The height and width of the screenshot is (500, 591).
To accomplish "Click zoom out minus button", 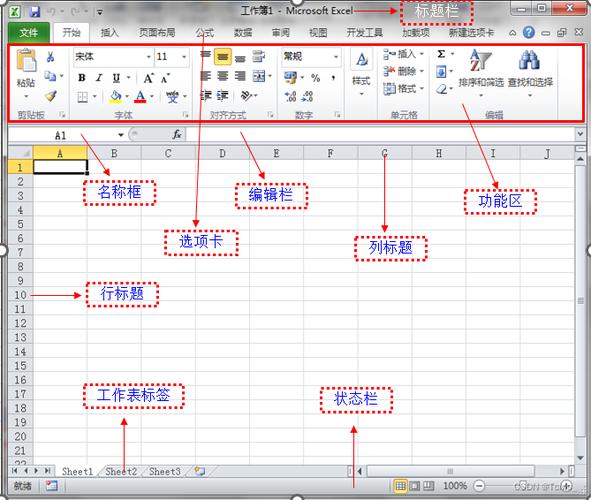I will [479, 486].
